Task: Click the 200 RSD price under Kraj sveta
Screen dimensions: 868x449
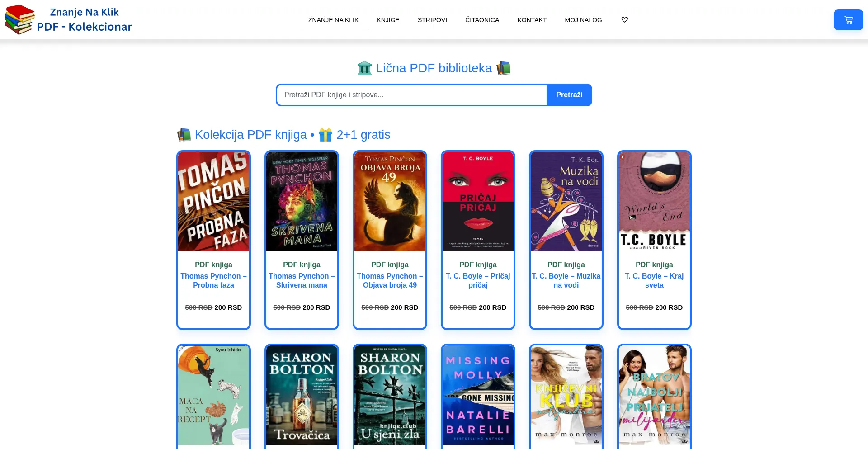Action: [x=669, y=307]
